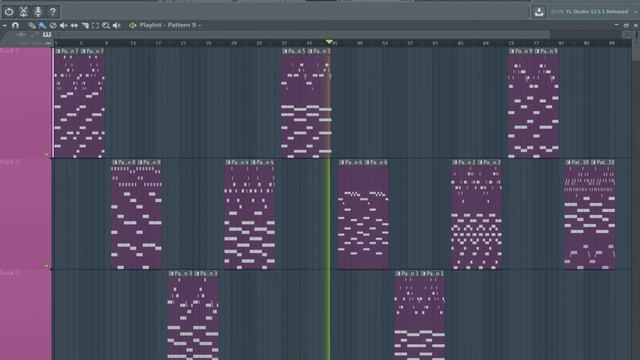
Task: Select the first Pattern 8 clip
Action: pos(123,214)
